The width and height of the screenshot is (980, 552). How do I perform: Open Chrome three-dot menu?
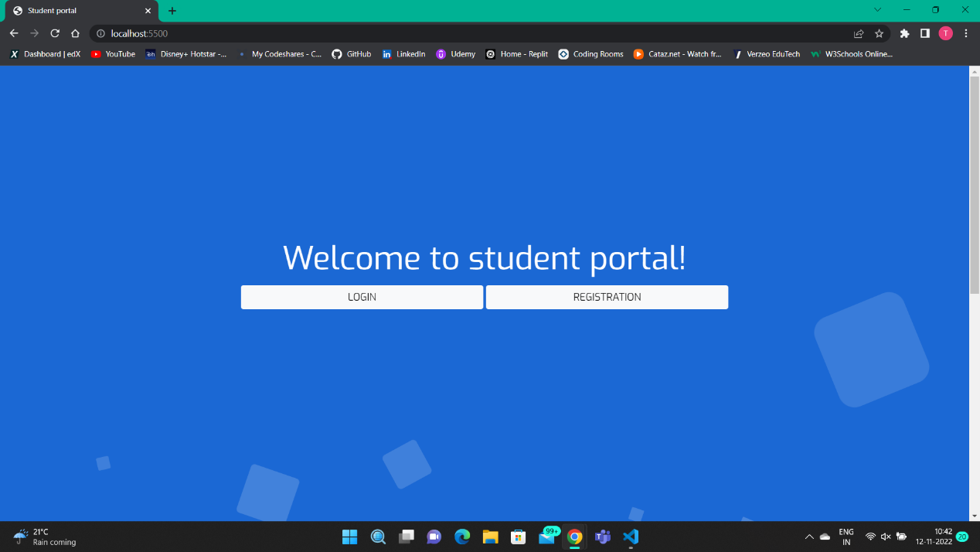point(966,33)
